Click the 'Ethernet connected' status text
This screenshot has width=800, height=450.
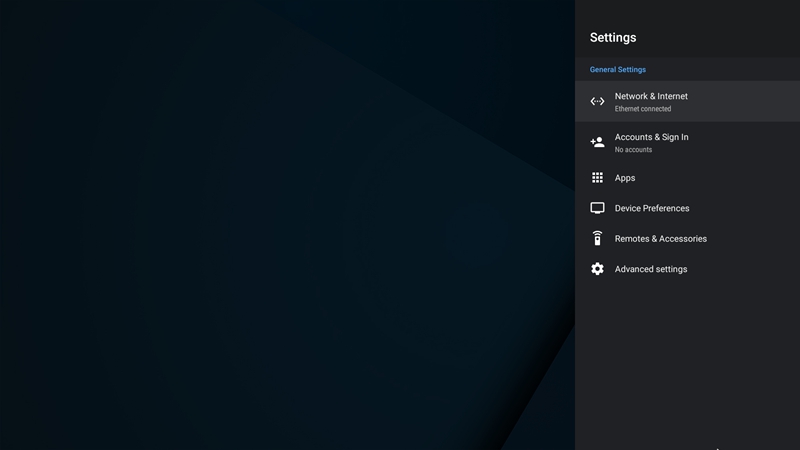[x=642, y=109]
